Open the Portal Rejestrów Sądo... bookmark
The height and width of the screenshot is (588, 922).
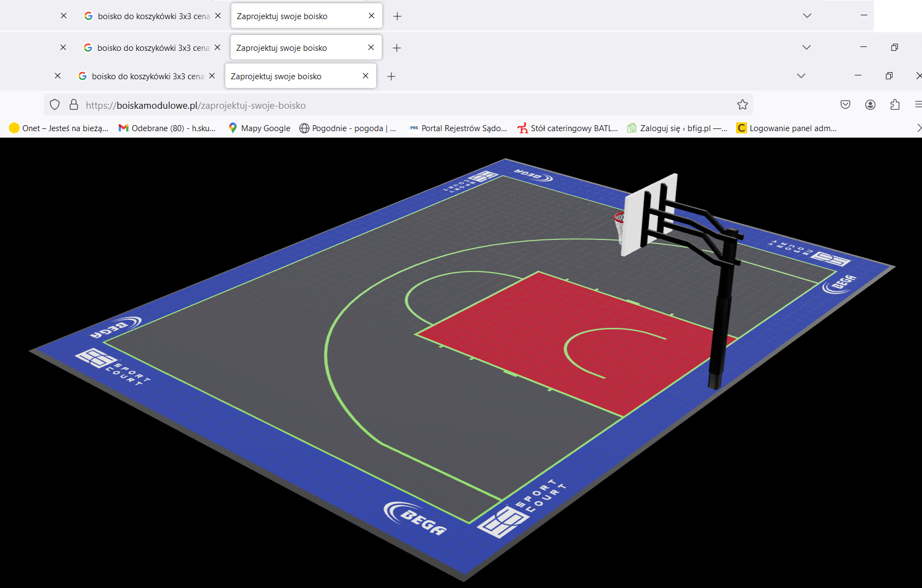[x=458, y=128]
